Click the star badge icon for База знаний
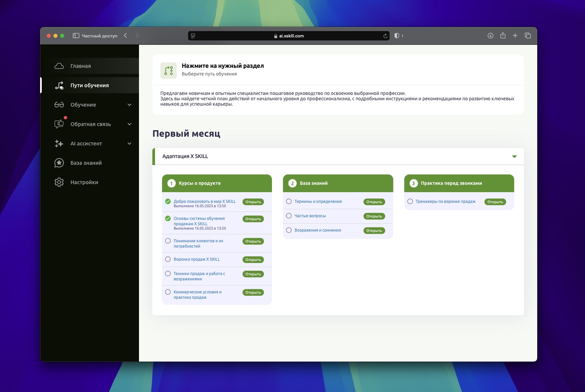 click(59, 163)
